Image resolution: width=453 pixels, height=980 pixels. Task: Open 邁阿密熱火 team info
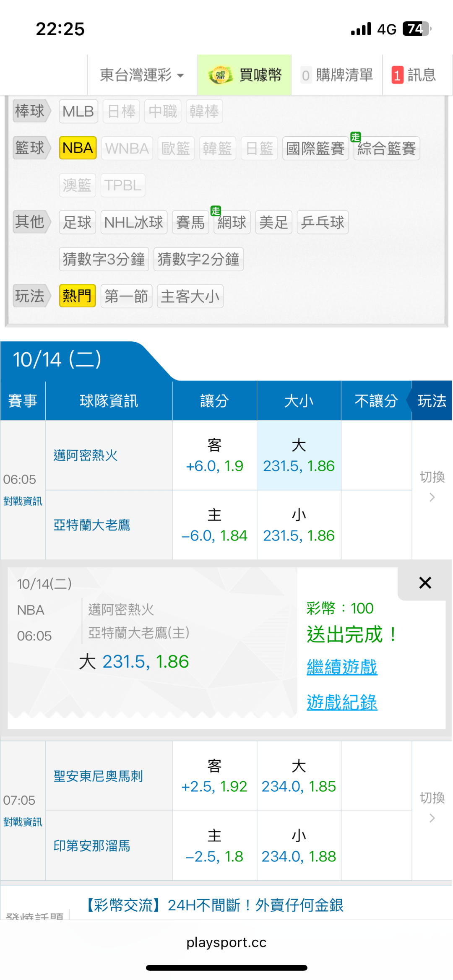click(x=86, y=455)
